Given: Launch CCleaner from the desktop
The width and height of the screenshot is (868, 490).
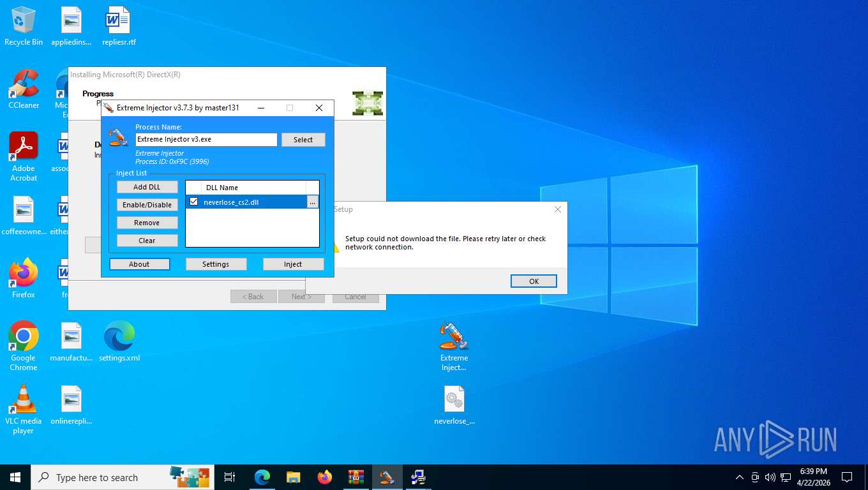Looking at the screenshot, I should [24, 89].
